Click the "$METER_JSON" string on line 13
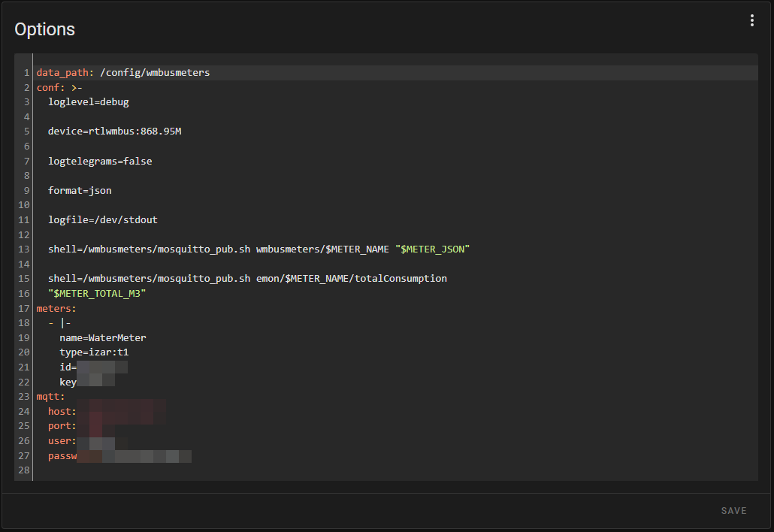The width and height of the screenshot is (774, 532). pyautogui.click(x=432, y=249)
